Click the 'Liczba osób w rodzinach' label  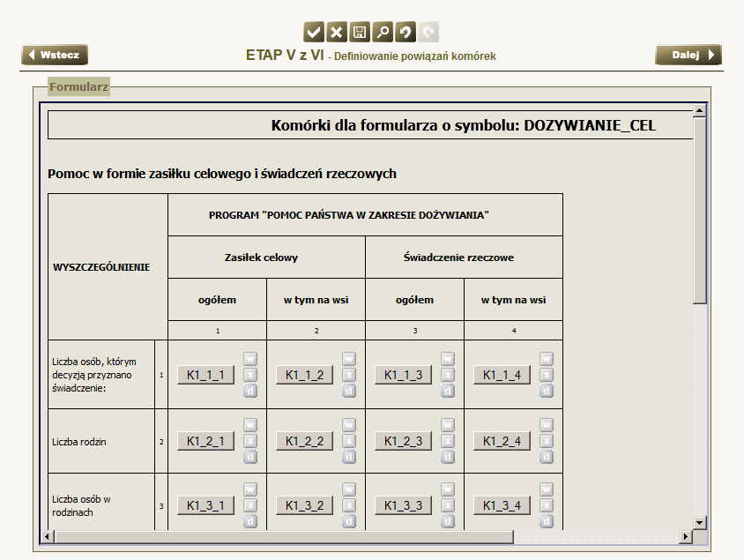(x=81, y=506)
